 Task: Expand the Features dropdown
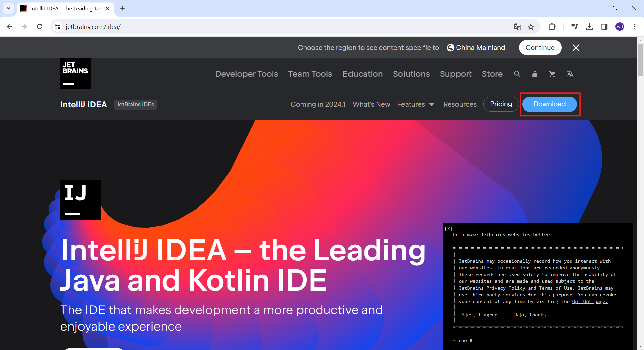(x=416, y=104)
